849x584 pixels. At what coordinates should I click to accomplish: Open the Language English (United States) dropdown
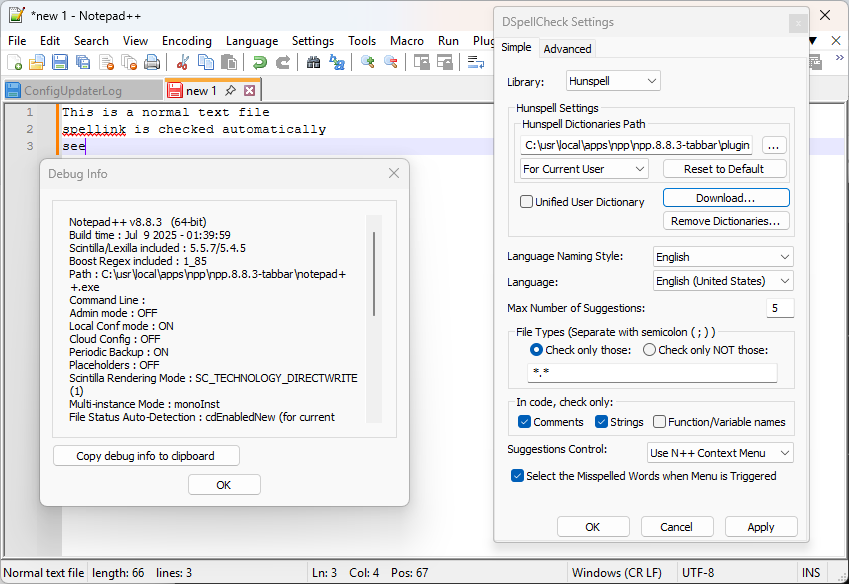pyautogui.click(x=723, y=281)
